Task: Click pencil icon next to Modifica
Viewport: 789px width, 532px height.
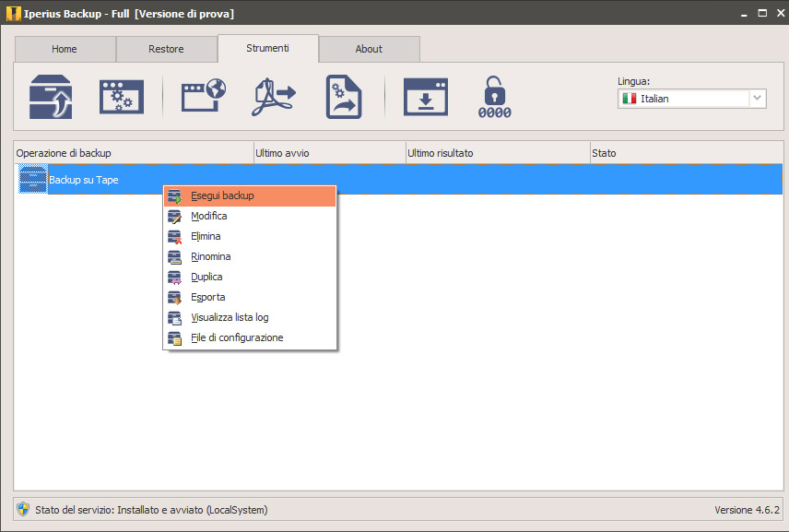Action: click(174, 217)
